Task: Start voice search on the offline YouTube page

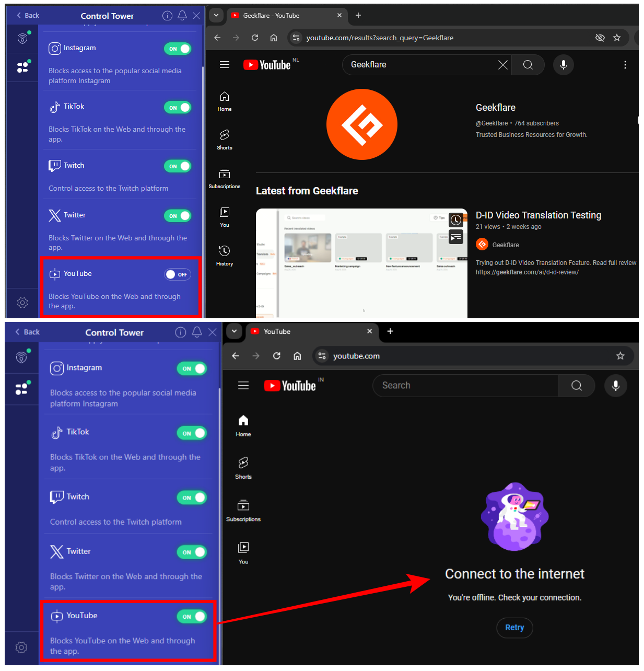Action: (x=616, y=386)
